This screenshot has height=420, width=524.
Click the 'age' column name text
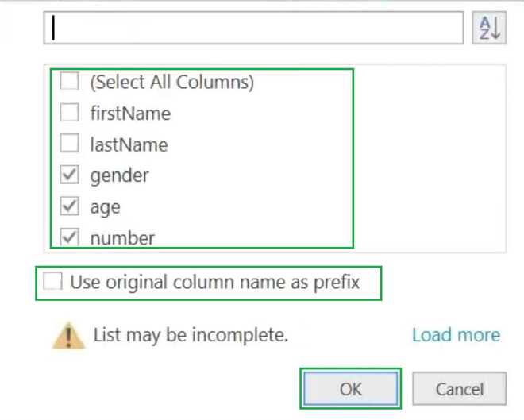click(x=106, y=206)
